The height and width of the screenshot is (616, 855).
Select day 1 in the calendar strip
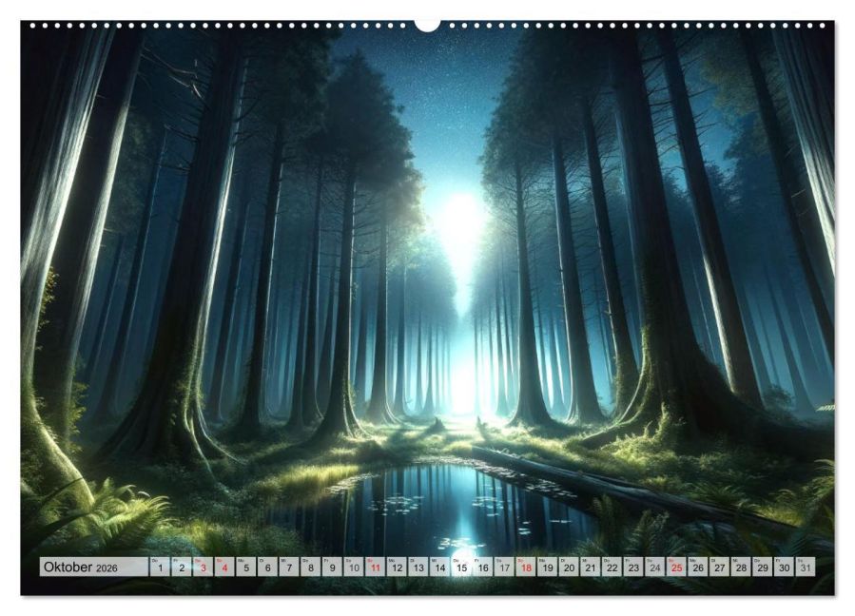pyautogui.click(x=160, y=567)
